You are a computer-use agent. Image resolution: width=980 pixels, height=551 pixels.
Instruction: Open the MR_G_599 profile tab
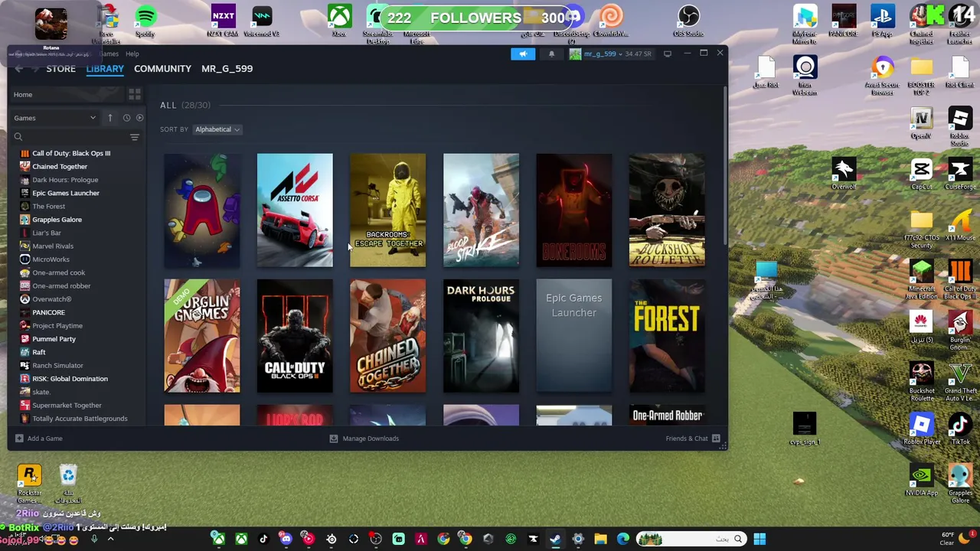tap(227, 69)
